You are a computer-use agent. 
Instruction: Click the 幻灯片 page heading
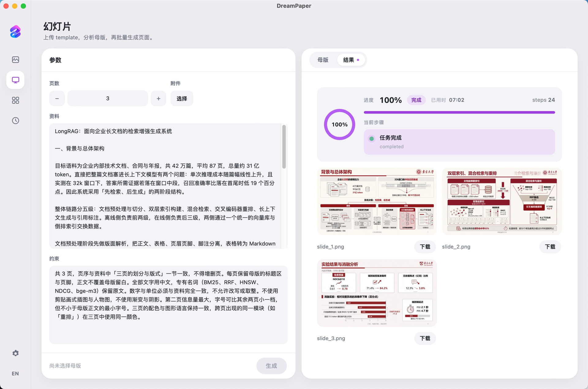pos(57,26)
